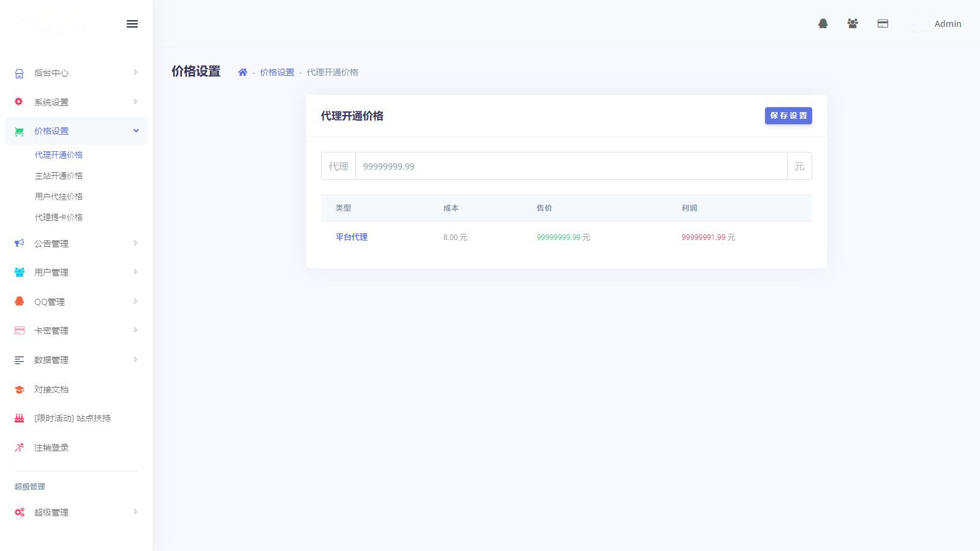Click the 售价 column header
Viewport: 980px width, 551px height.
click(x=545, y=208)
